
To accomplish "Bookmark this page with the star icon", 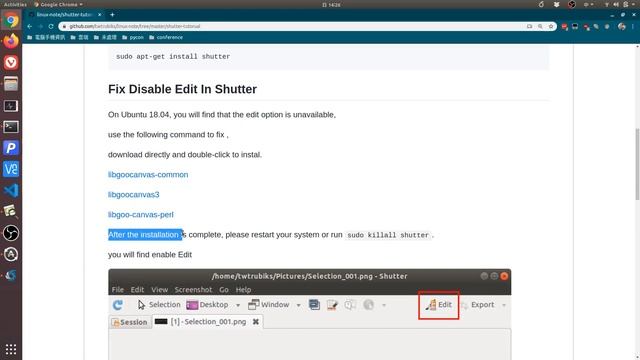I will click(x=551, y=26).
